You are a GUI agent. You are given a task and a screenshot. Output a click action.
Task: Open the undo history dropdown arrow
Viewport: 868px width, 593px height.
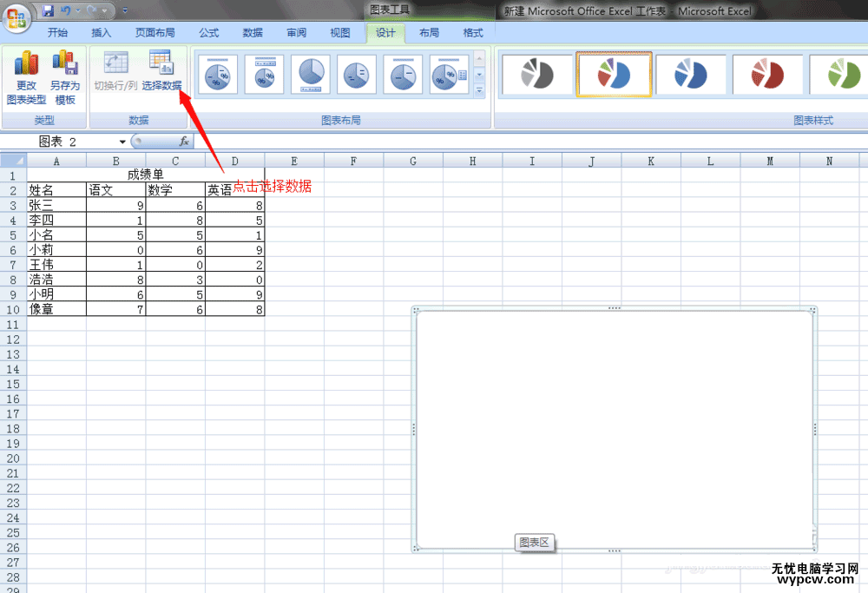pyautogui.click(x=78, y=10)
